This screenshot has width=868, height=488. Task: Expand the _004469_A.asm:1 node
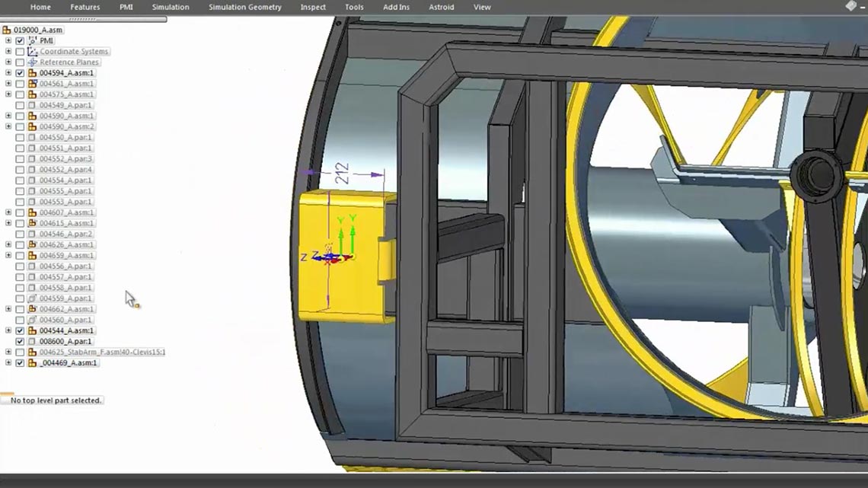(x=8, y=363)
